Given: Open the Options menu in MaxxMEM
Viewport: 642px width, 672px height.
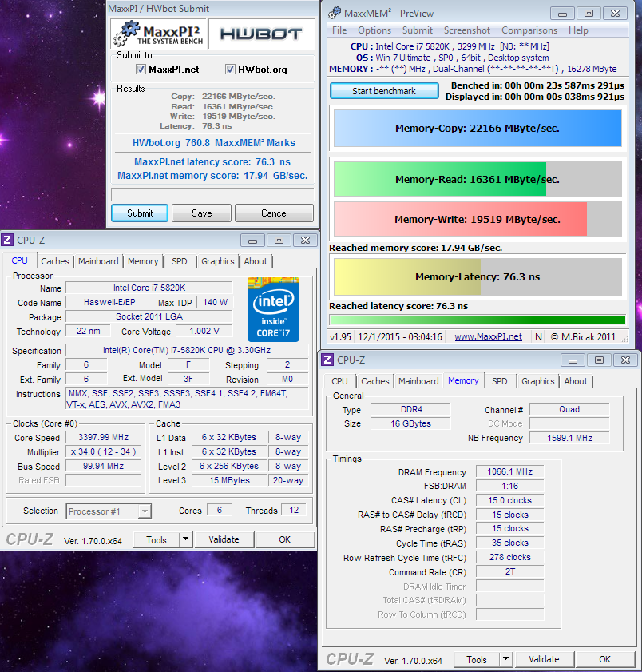Looking at the screenshot, I should click(x=374, y=30).
